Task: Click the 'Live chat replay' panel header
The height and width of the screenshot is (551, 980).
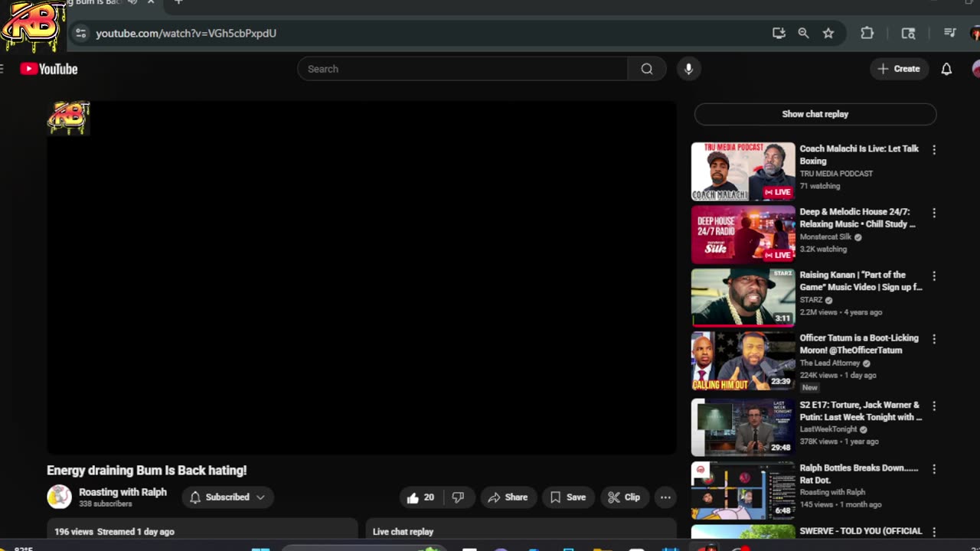Action: pos(403,532)
